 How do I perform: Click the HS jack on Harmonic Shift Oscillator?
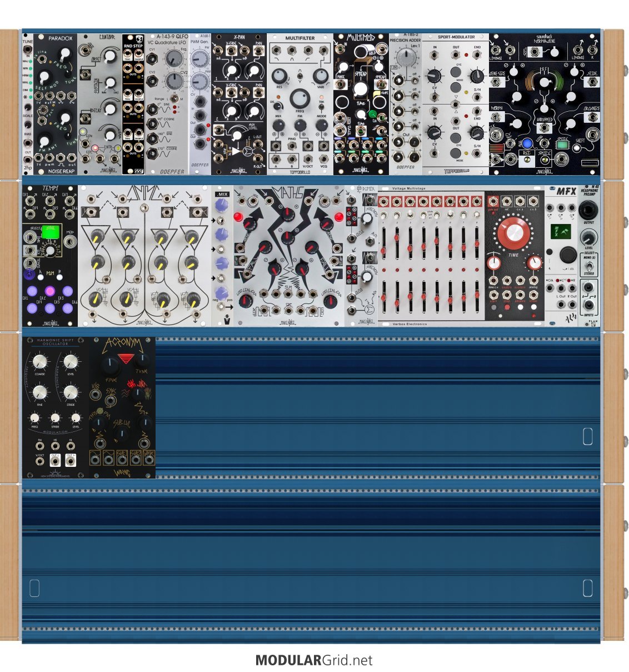(56, 446)
